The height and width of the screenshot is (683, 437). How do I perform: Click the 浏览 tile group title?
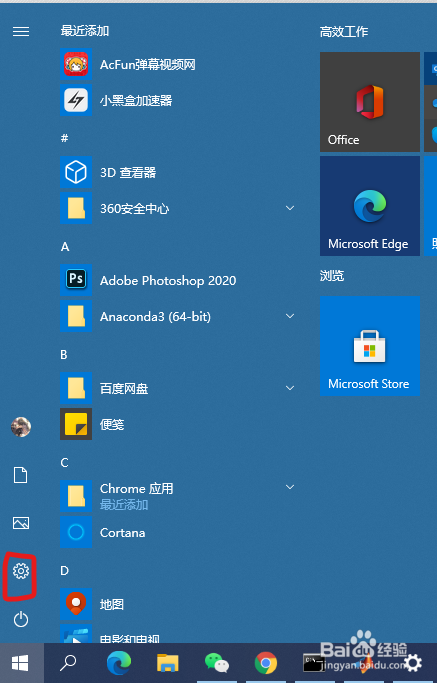[332, 275]
